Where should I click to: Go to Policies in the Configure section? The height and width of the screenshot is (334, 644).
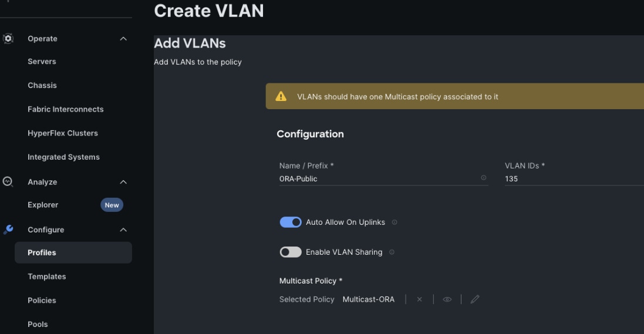[42, 301]
